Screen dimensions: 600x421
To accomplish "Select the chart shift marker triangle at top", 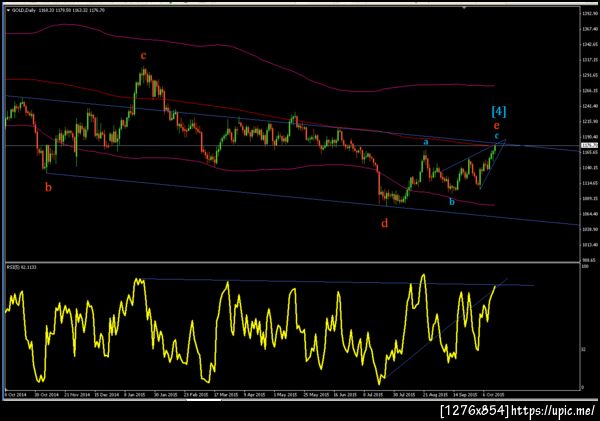I will pyautogui.click(x=464, y=8).
